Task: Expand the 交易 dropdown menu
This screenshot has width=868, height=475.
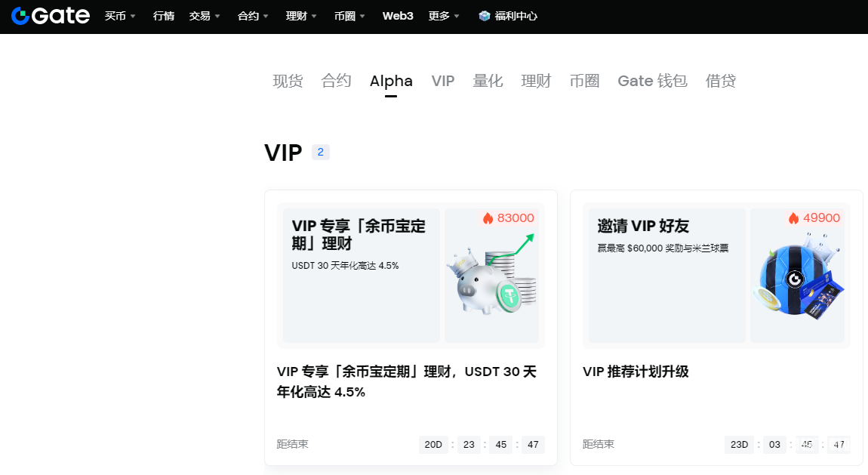Action: (x=205, y=16)
